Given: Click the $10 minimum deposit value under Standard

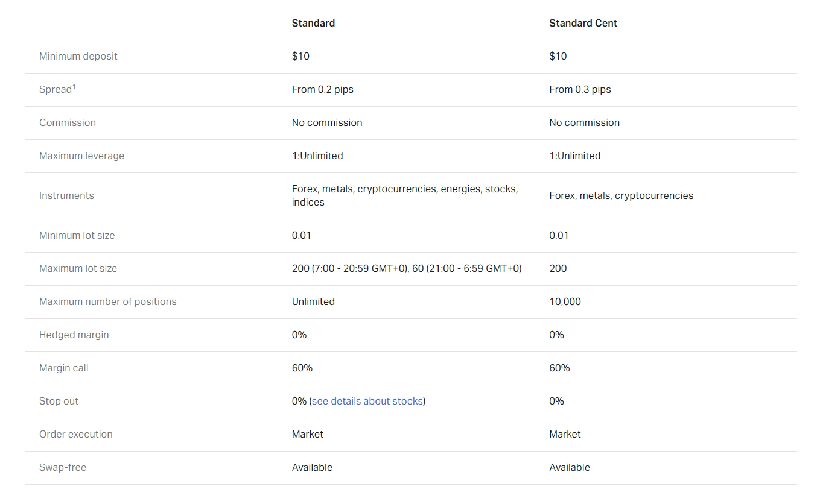Looking at the screenshot, I should pos(299,56).
